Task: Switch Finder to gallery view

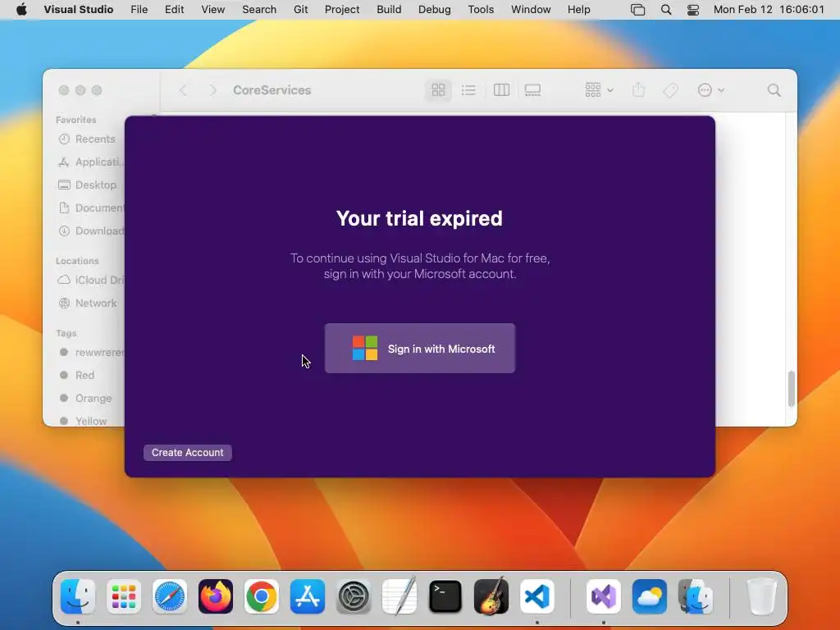Action: [x=532, y=90]
